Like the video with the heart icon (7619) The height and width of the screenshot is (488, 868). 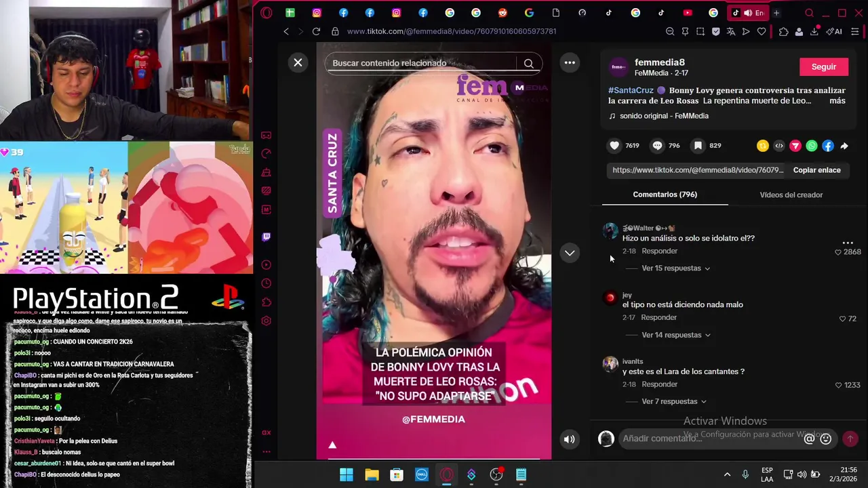tap(614, 146)
